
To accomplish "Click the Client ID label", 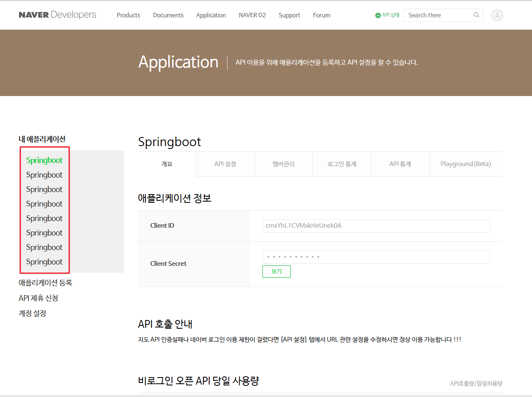I will tap(162, 226).
